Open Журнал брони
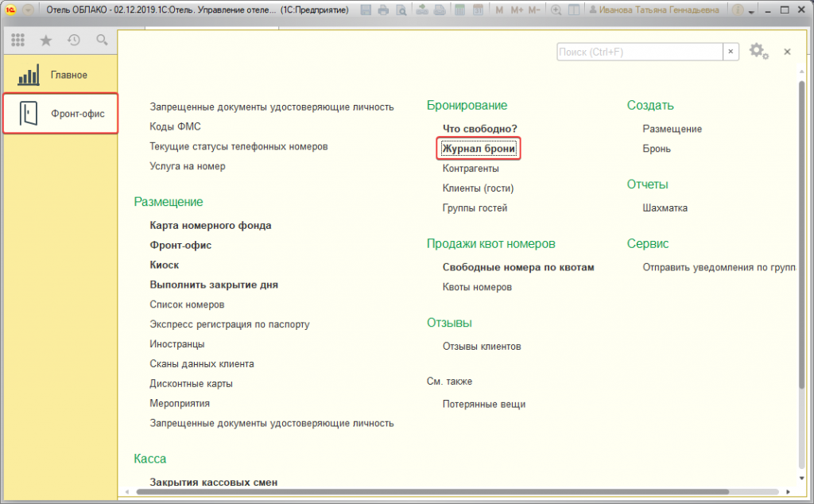814x504 pixels. pyautogui.click(x=478, y=149)
